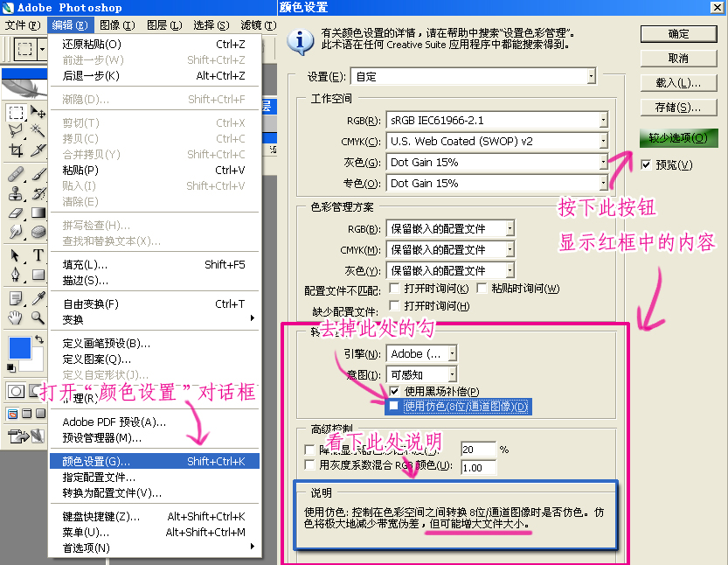This screenshot has height=565, width=728.
Task: Select the Eraser tool
Action: 16,213
